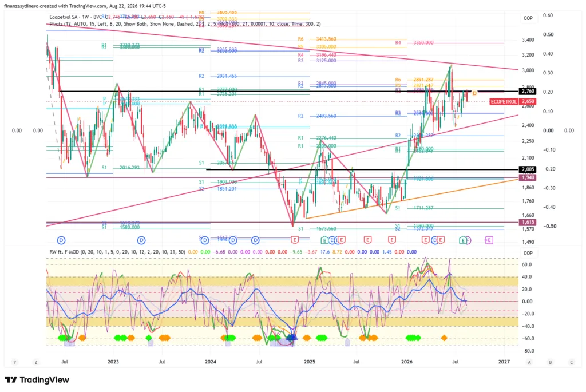Click the C button at bottom right
Screen dimensions: 586x392
571,362
